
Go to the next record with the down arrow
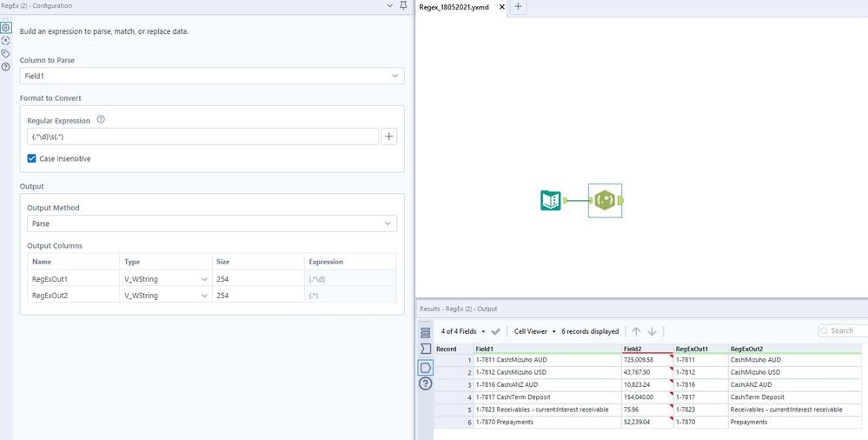point(653,331)
